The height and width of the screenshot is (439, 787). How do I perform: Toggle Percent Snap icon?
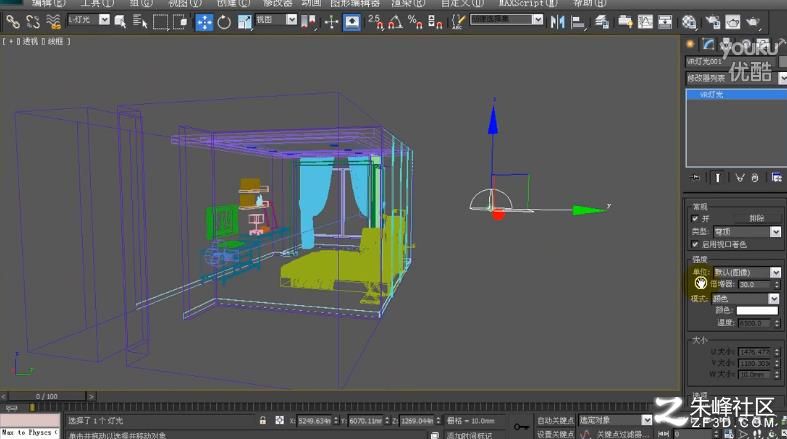pos(416,22)
